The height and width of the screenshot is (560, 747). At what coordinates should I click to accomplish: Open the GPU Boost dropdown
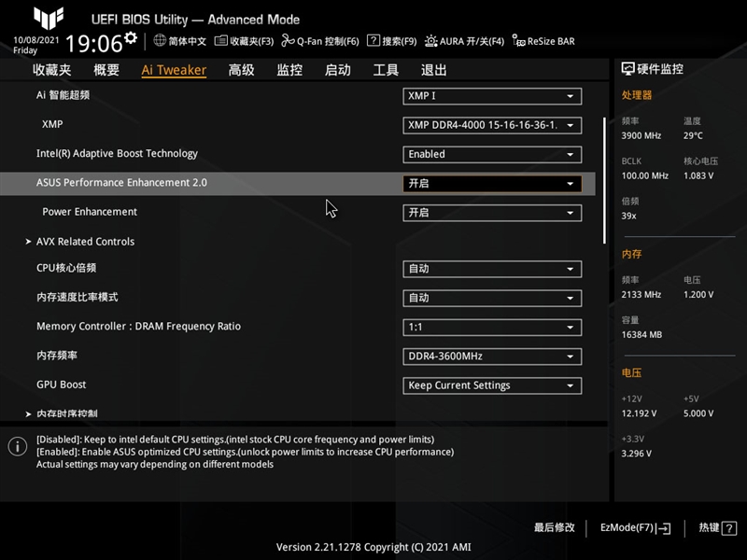(492, 385)
